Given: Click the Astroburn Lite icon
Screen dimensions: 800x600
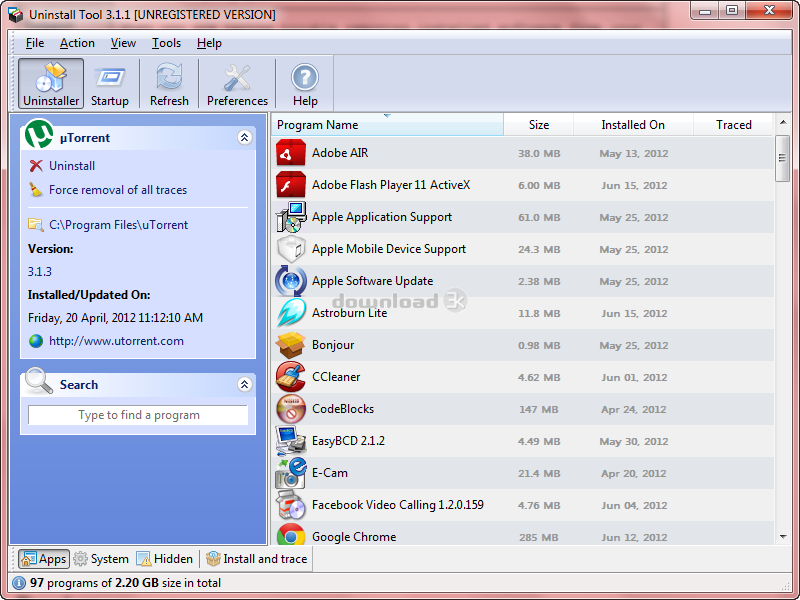Looking at the screenshot, I should click(x=291, y=313).
